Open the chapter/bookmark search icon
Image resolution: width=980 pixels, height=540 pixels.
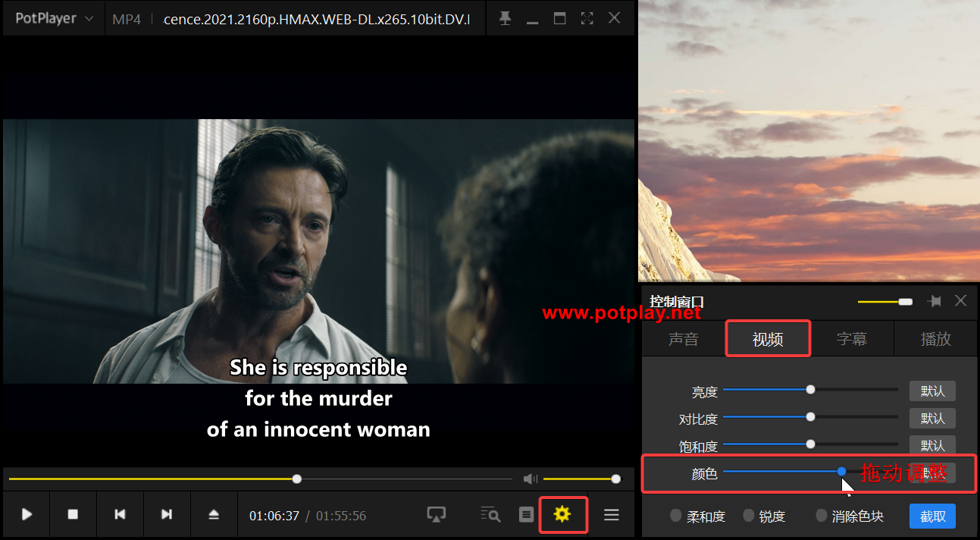[x=490, y=514]
